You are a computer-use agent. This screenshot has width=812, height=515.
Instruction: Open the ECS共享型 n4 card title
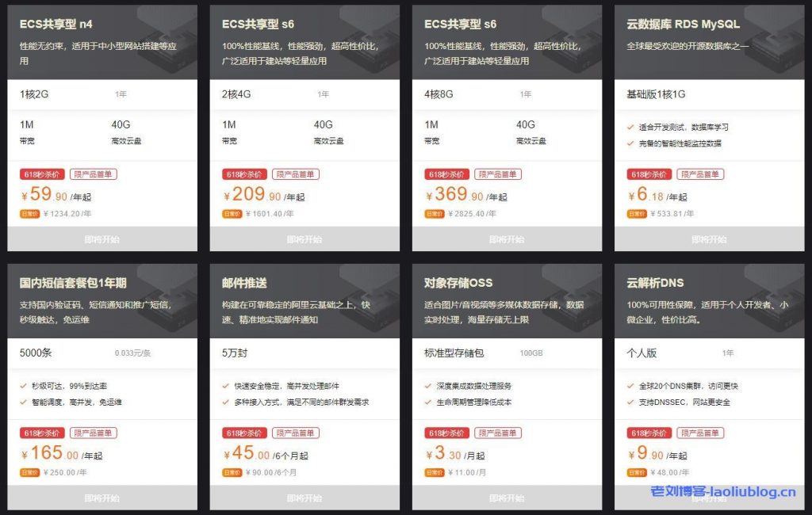[x=56, y=24]
